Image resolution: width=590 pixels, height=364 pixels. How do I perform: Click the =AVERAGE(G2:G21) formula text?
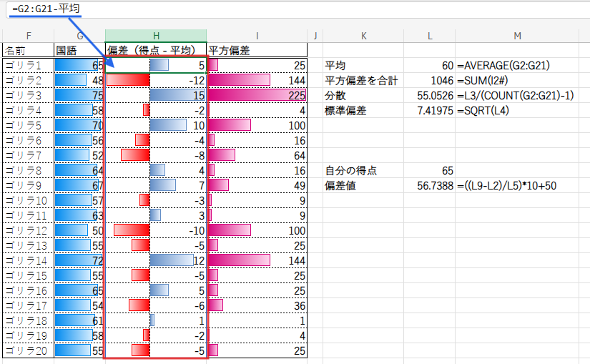tap(503, 66)
